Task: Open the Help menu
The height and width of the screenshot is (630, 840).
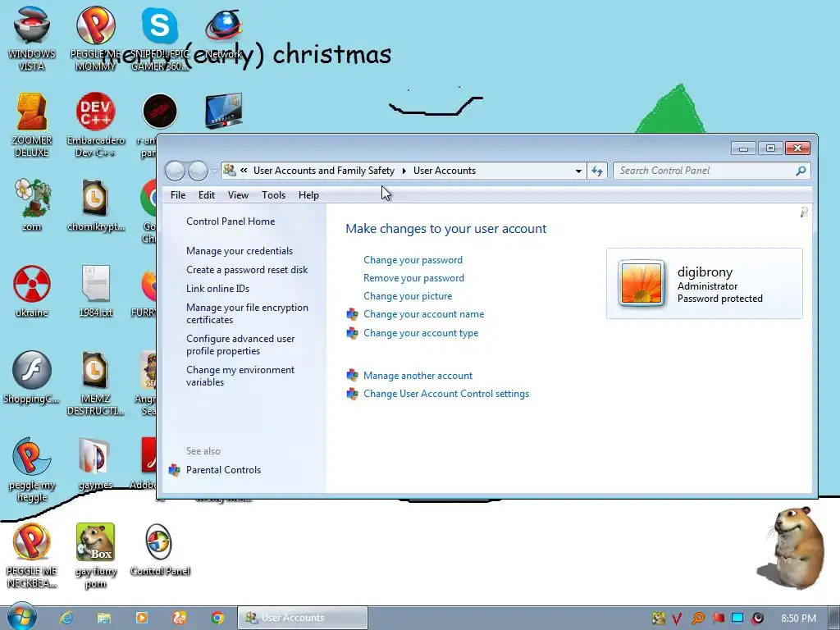Action: point(308,195)
